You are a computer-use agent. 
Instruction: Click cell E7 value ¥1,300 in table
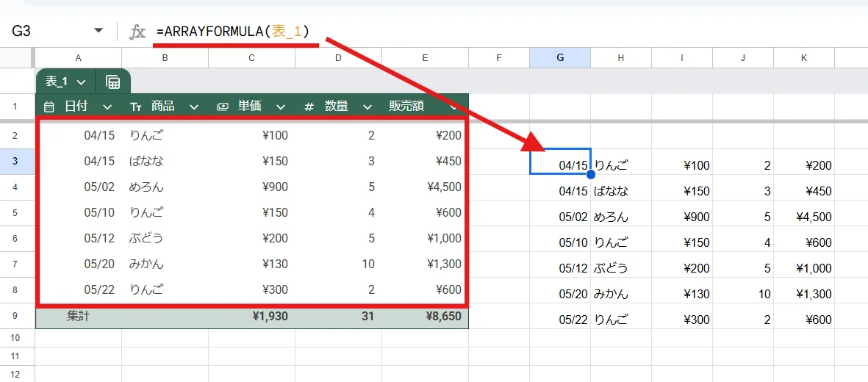click(425, 264)
